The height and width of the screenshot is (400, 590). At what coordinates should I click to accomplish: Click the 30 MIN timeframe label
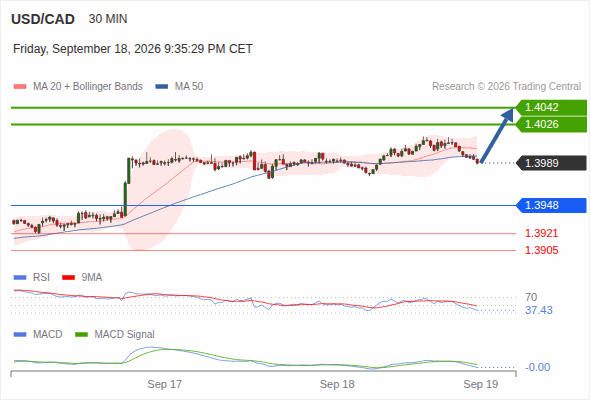[x=108, y=19]
